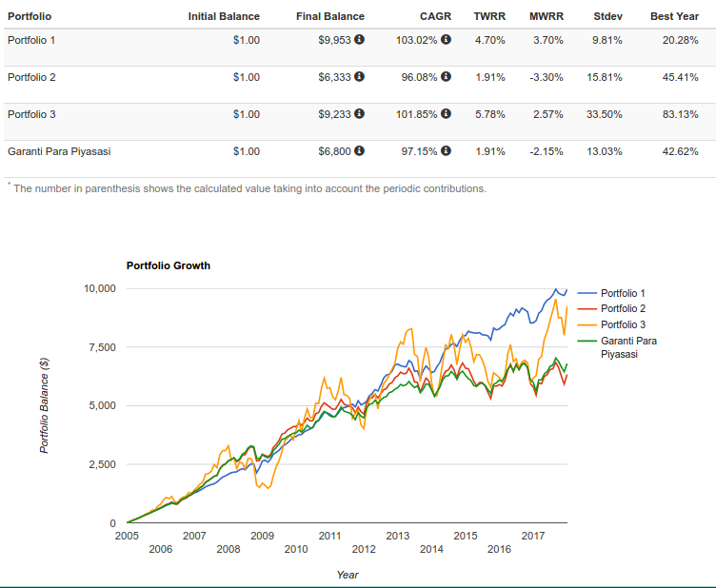
Task: Click the $6,800 final balance value
Action: click(335, 151)
